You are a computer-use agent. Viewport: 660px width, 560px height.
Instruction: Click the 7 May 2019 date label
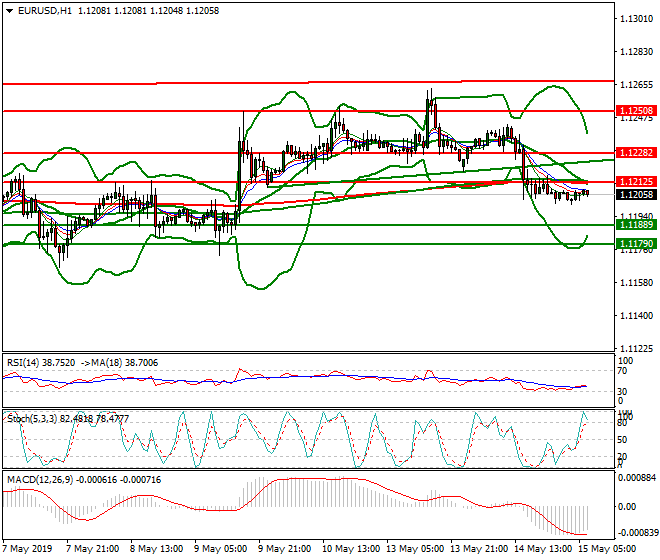click(x=27, y=549)
